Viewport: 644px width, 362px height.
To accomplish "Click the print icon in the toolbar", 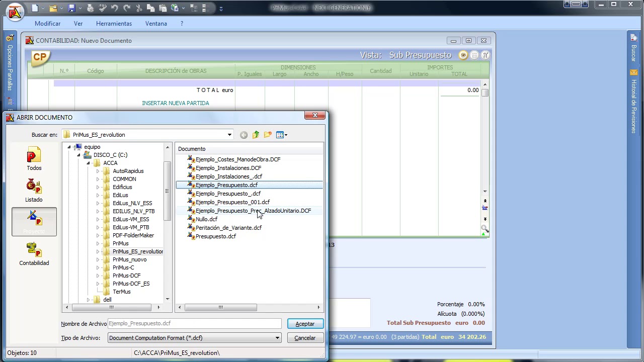I will click(90, 8).
